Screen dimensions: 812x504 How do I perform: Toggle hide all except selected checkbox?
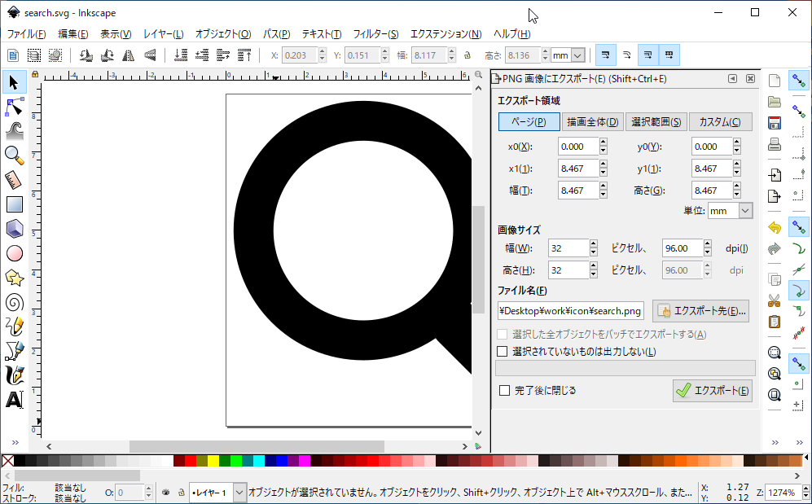click(503, 352)
